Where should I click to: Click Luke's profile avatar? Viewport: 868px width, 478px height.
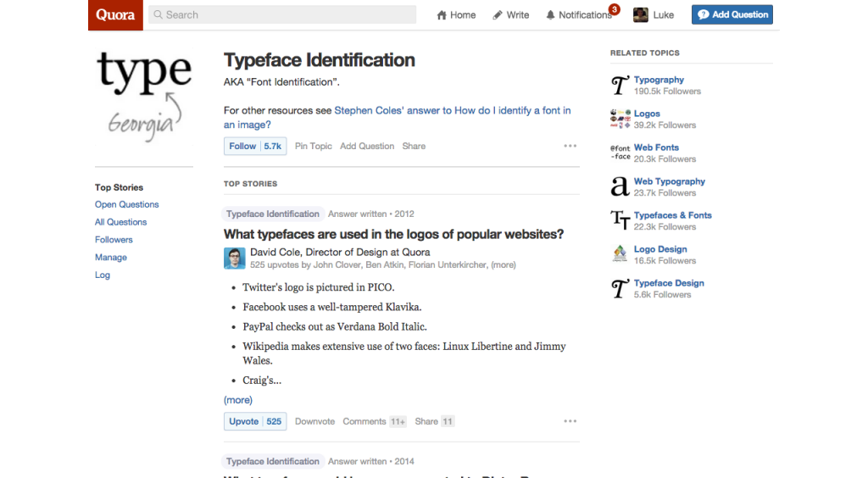tap(641, 15)
